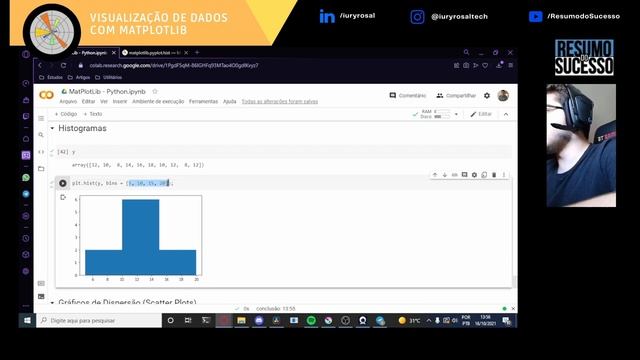Viewport: 640px width, 360px height.
Task: Go back in the browser
Action: tap(40, 65)
